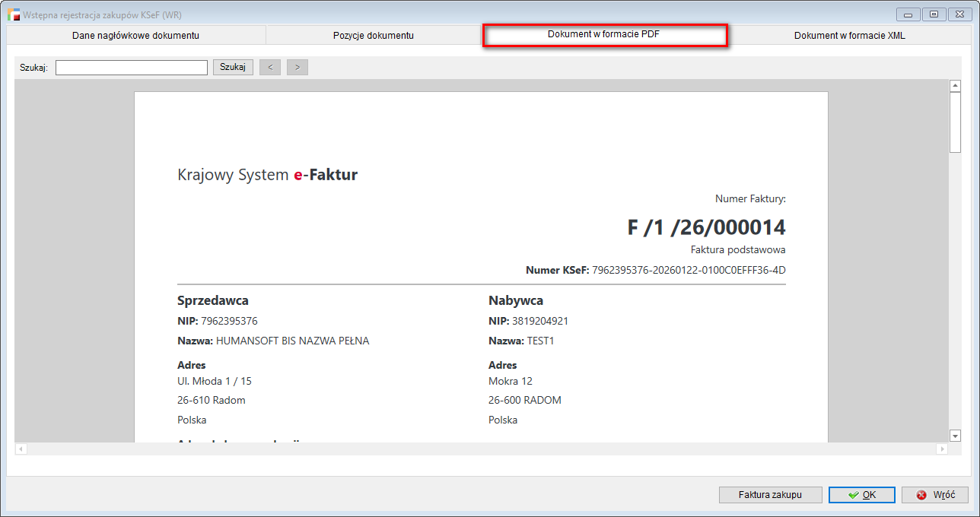Screen dimensions: 980x517
Task: Click the vertical scrollbar down arrow
Action: 956,436
